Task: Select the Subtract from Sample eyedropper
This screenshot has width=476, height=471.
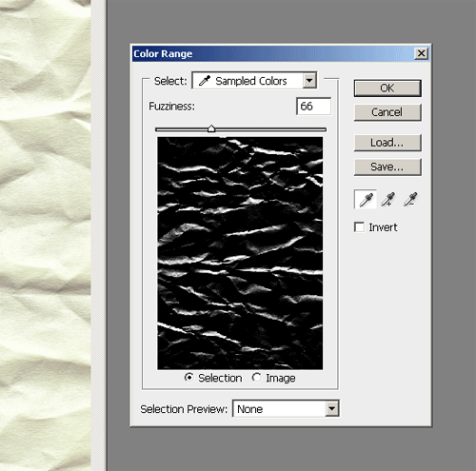Action: pos(410,200)
